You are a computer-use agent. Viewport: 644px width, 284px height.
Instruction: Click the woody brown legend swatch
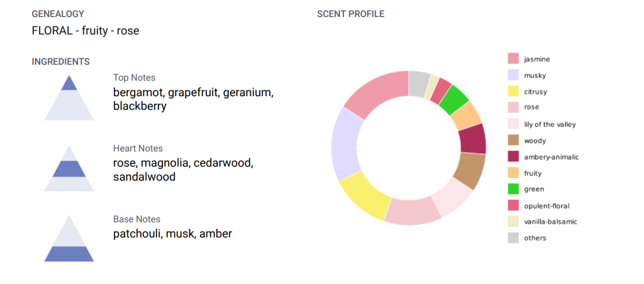tap(513, 140)
